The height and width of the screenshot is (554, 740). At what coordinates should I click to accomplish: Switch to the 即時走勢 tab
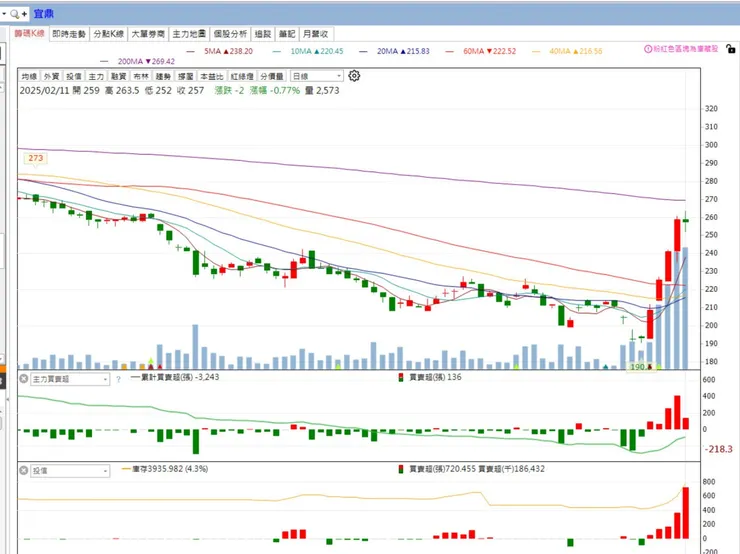[x=69, y=34]
